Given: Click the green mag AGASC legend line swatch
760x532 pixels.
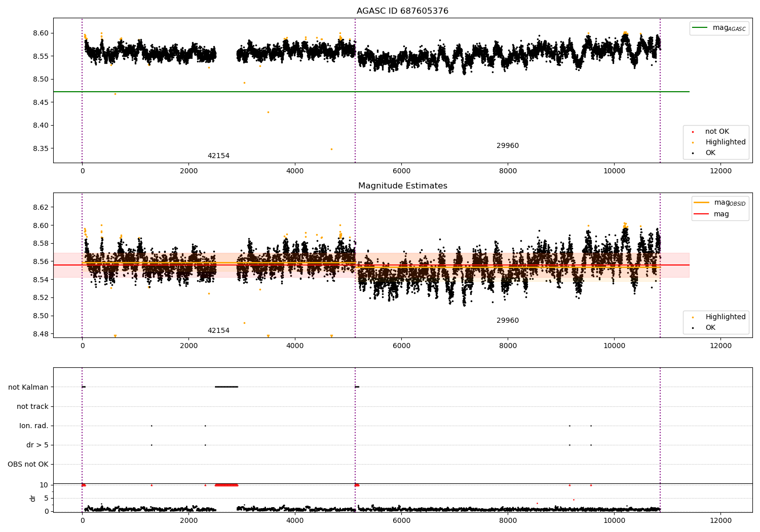Looking at the screenshot, I should [x=700, y=28].
